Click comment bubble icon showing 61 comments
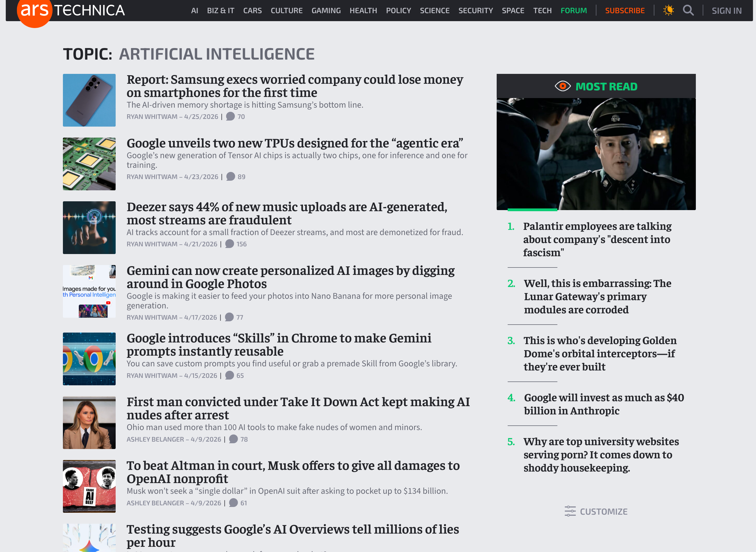Image resolution: width=756 pixels, height=552 pixels. pyautogui.click(x=233, y=503)
